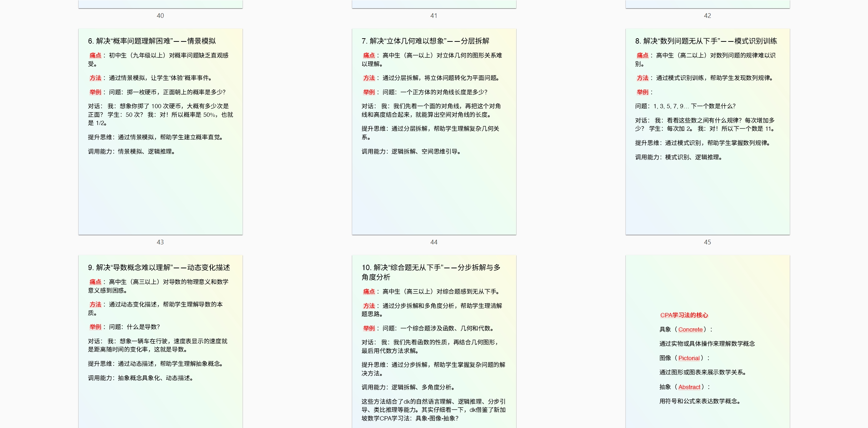
Task: Click the red Pictorial term
Action: [689, 358]
